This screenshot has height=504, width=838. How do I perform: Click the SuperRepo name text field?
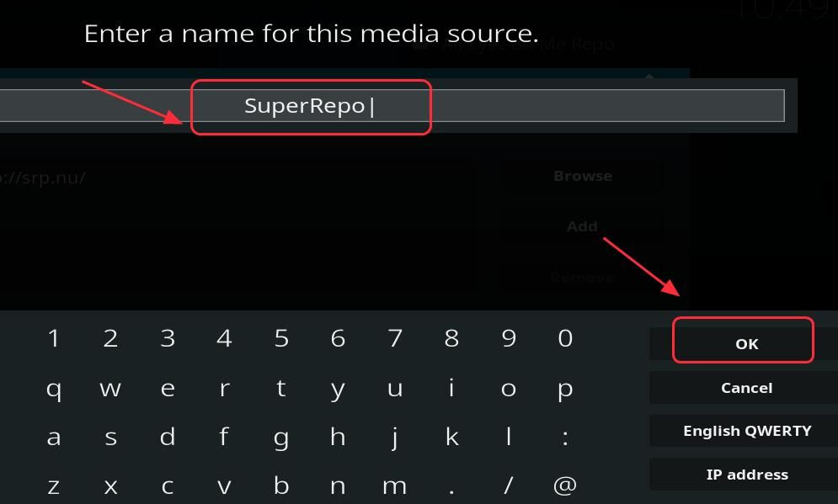point(392,106)
